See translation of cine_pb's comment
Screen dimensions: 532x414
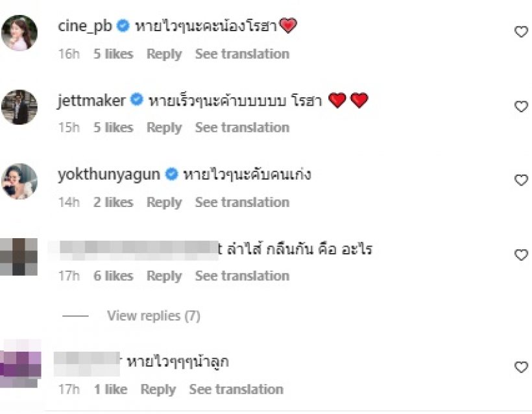click(x=242, y=54)
